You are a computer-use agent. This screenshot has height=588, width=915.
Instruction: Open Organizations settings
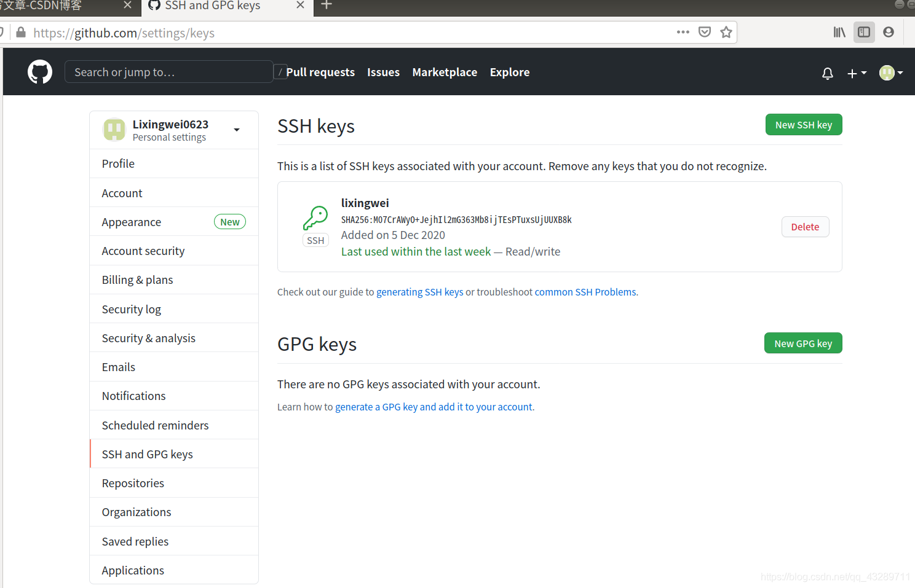click(174, 512)
